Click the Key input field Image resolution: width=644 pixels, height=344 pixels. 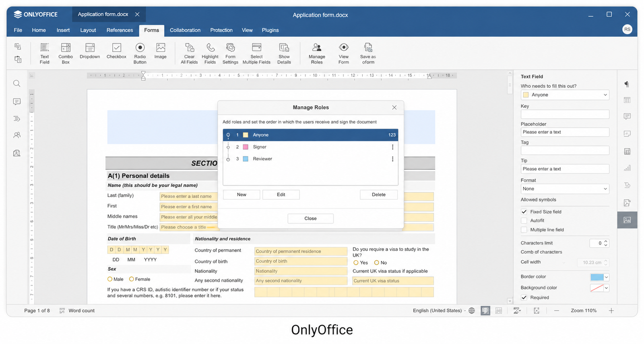coord(565,114)
